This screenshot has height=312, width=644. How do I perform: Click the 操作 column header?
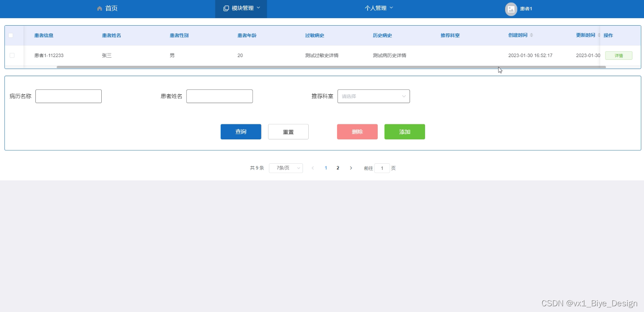tap(608, 35)
